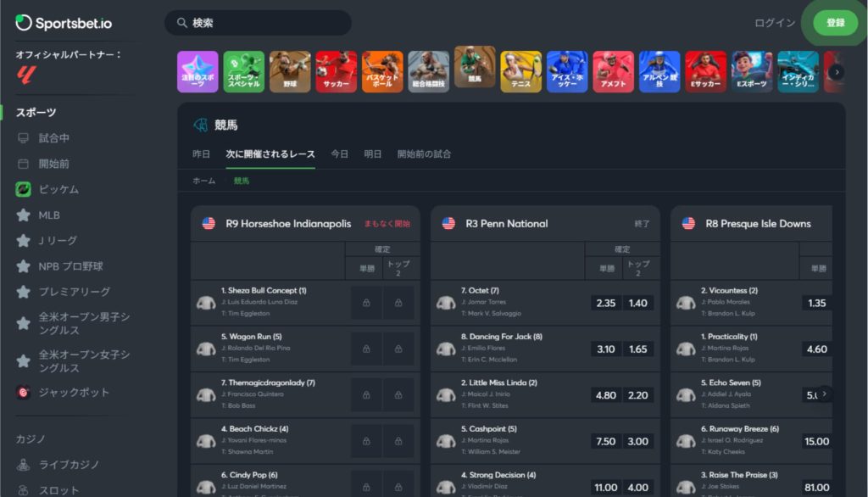Image resolution: width=868 pixels, height=497 pixels.
Task: Open Jリーグ in the sidebar
Action: [x=57, y=241]
